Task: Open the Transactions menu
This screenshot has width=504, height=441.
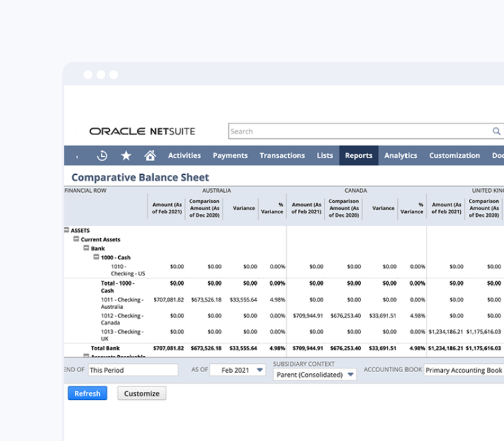Action: coord(282,155)
